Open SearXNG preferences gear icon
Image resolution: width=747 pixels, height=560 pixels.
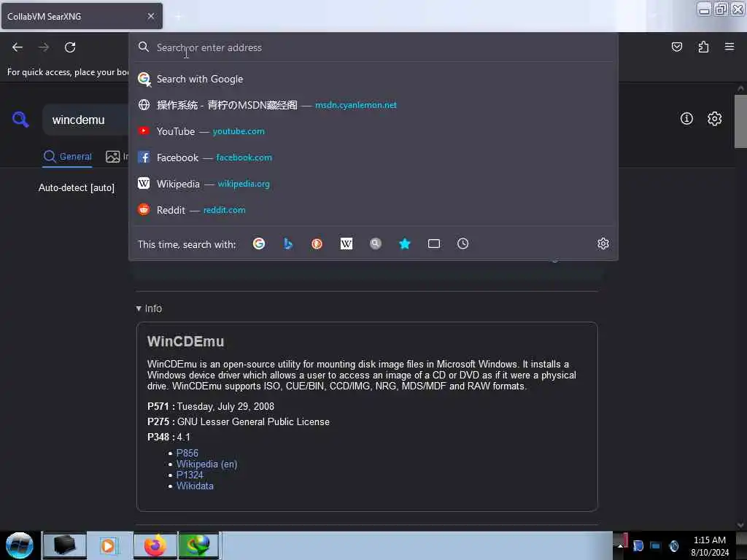point(714,119)
